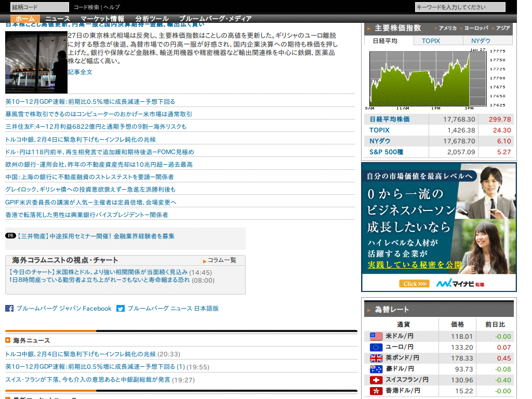Screen dimensions: 532x399
Task: Open the マーケット情報 menu
Action: tap(102, 19)
